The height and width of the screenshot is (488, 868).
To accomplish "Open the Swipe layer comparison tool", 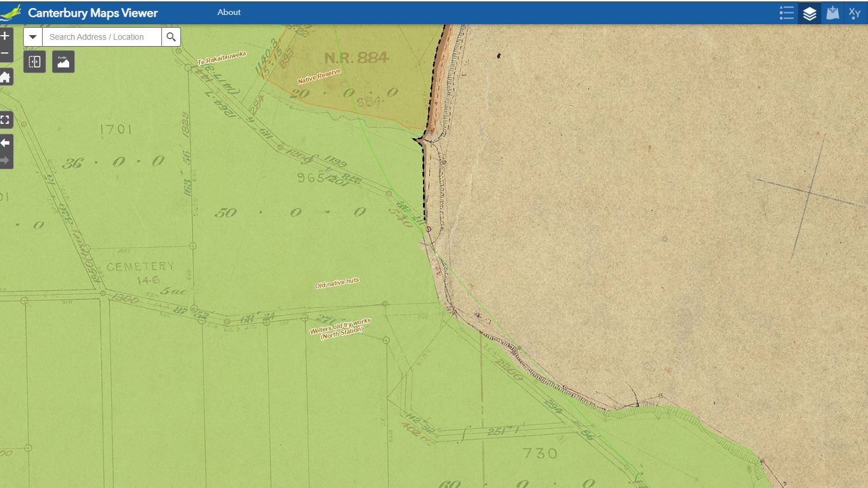I will [x=35, y=62].
